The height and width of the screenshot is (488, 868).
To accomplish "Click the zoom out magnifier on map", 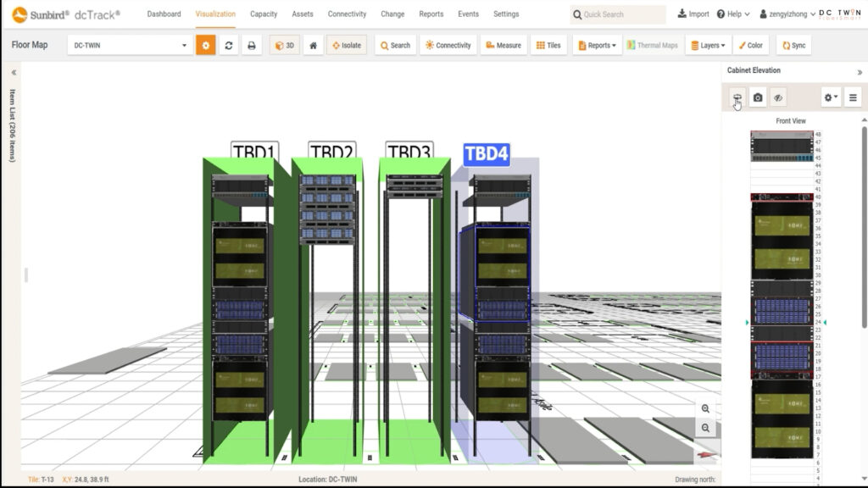I will coord(705,428).
